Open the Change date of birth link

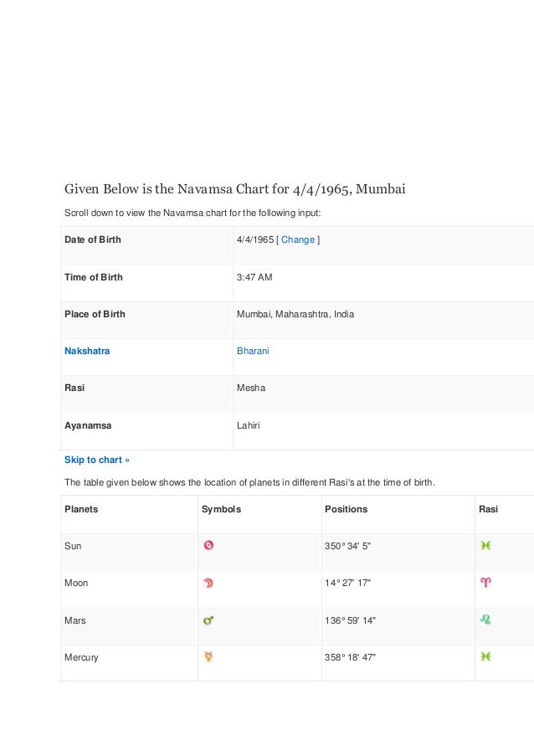pyautogui.click(x=298, y=239)
